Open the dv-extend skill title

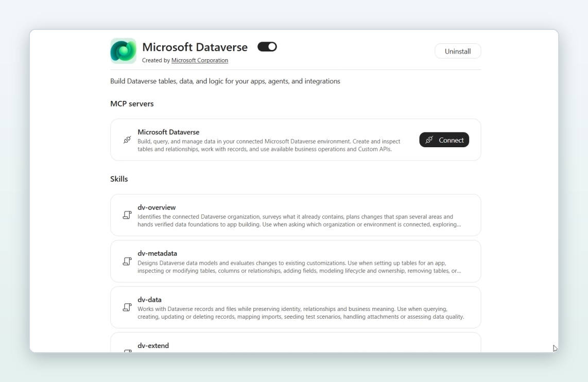tap(153, 345)
